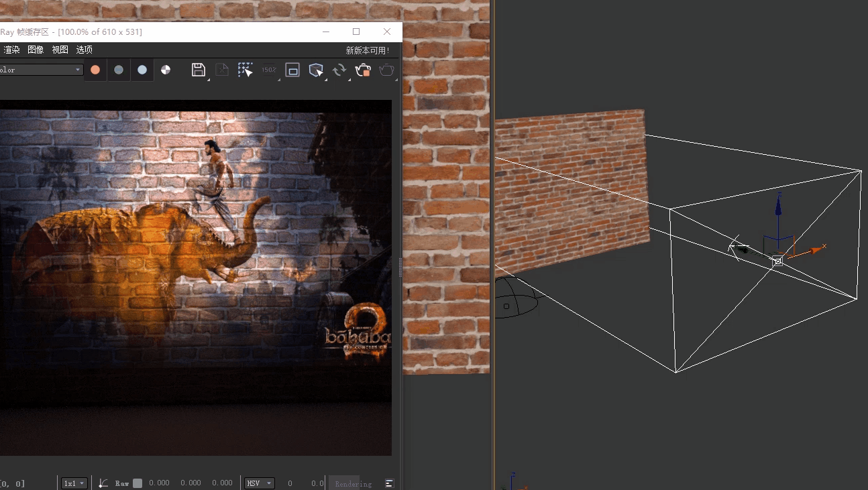Open the 图像 menu

coord(36,50)
